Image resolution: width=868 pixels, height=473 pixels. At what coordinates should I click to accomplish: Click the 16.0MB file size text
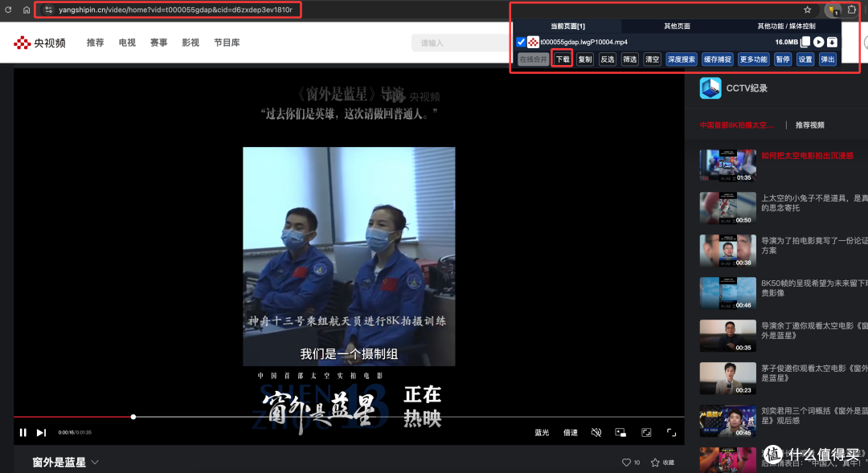[786, 42]
